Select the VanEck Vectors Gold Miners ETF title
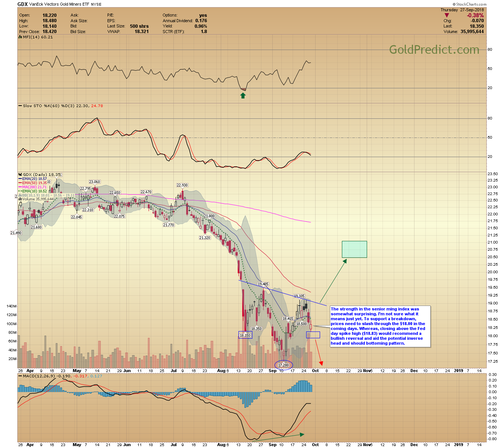This screenshot has width=504, height=448. point(59,5)
